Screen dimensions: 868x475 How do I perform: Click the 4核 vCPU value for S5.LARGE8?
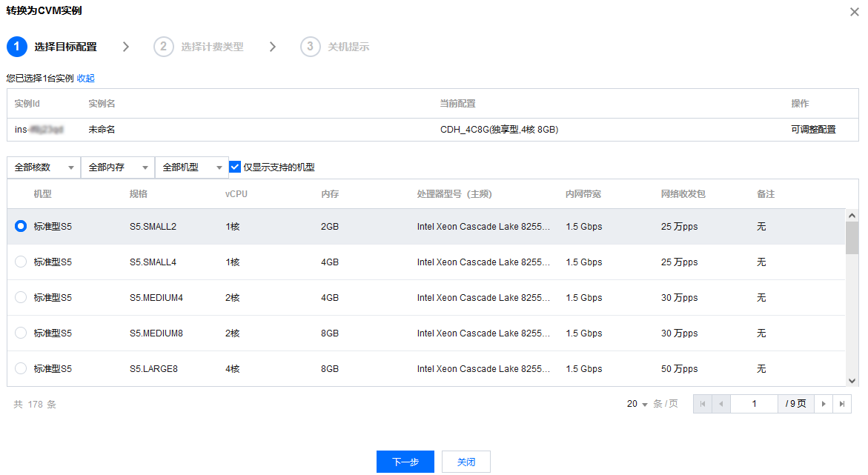click(233, 369)
